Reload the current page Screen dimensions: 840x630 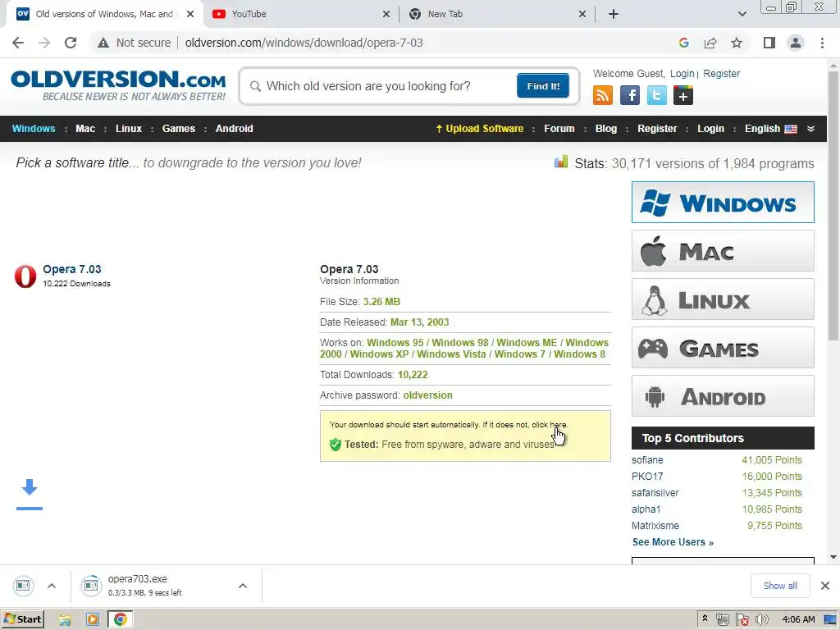click(71, 43)
